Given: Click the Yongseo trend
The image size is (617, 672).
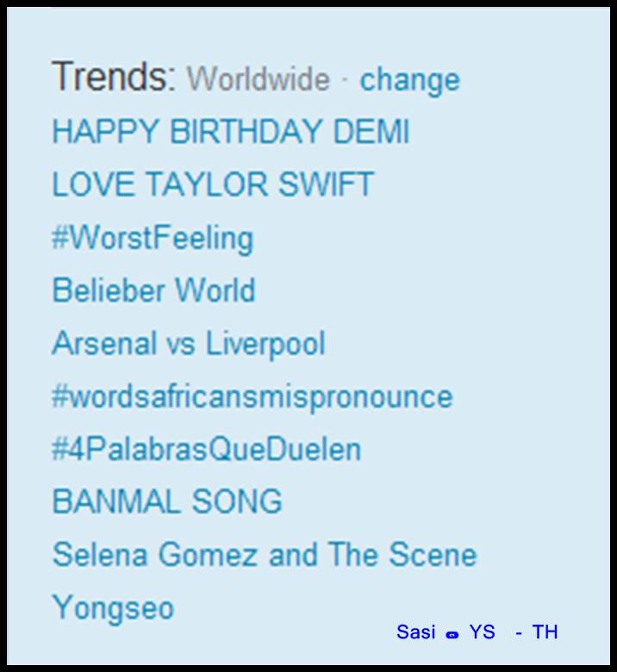Looking at the screenshot, I should click(x=113, y=607).
